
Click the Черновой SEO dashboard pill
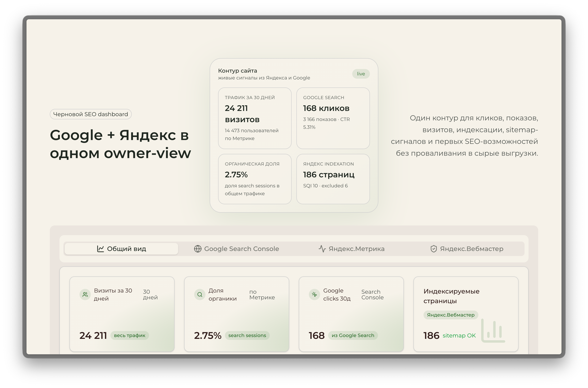[91, 114]
